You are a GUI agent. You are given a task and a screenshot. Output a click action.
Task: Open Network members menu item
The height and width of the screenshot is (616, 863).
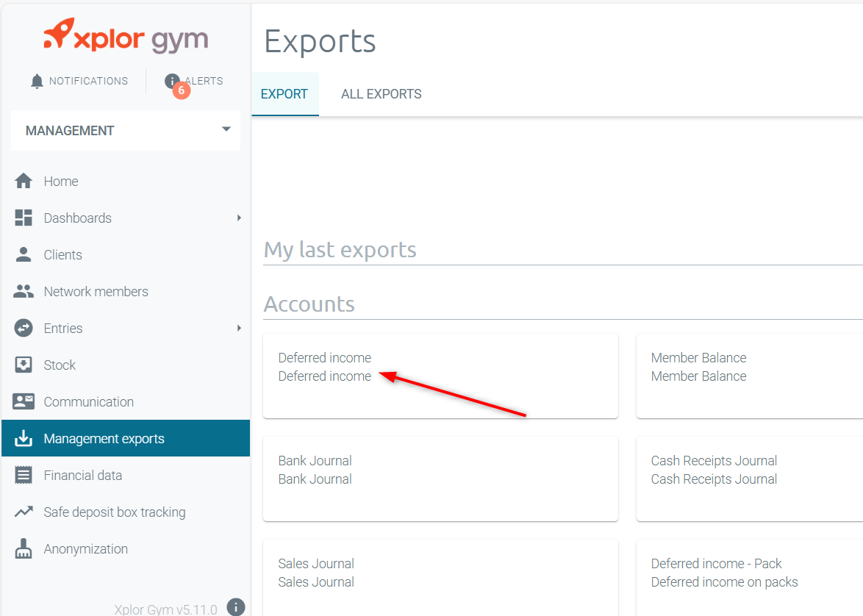pos(126,291)
